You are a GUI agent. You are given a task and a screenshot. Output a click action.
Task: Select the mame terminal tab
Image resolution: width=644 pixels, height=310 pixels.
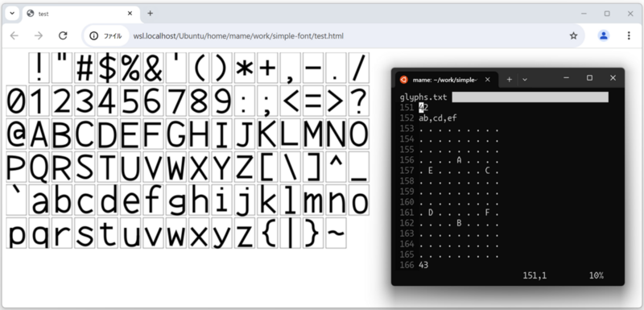pos(447,80)
